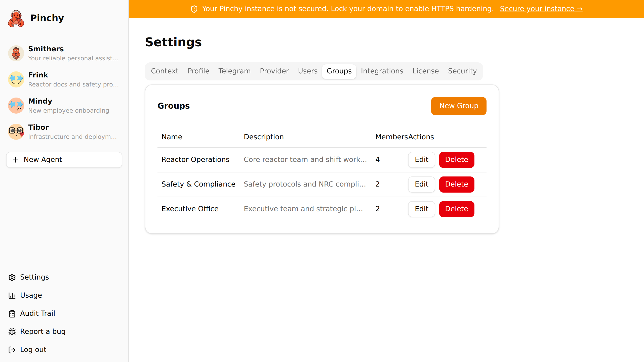644x362 pixels.
Task: Click 'Your reliable personal assist…' subtitle
Action: point(73,58)
